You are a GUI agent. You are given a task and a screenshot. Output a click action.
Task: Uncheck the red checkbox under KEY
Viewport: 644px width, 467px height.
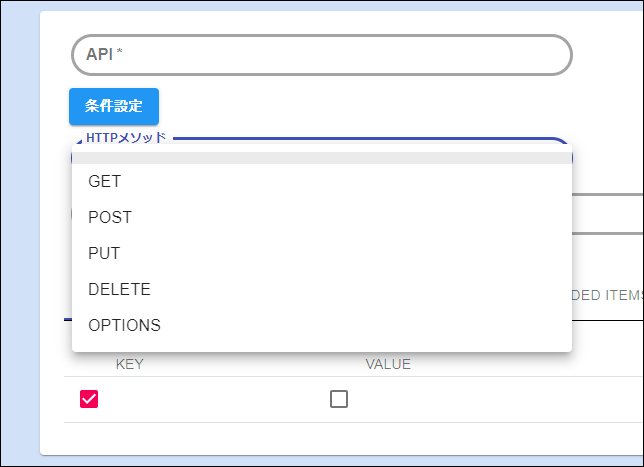click(89, 399)
